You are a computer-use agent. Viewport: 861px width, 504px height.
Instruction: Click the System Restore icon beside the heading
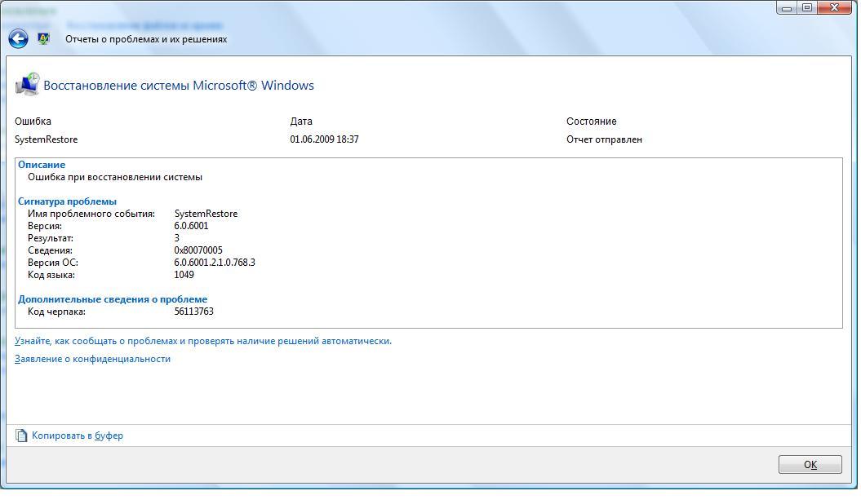point(27,85)
